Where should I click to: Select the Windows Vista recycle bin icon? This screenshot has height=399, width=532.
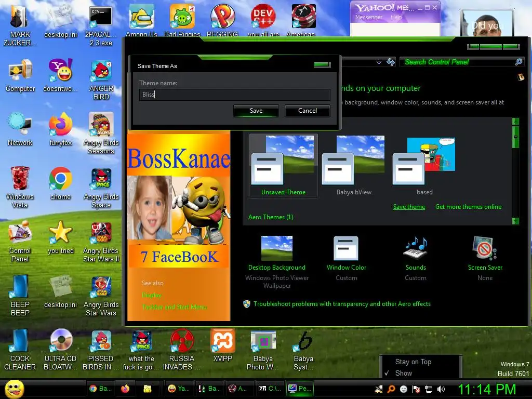(x=20, y=187)
